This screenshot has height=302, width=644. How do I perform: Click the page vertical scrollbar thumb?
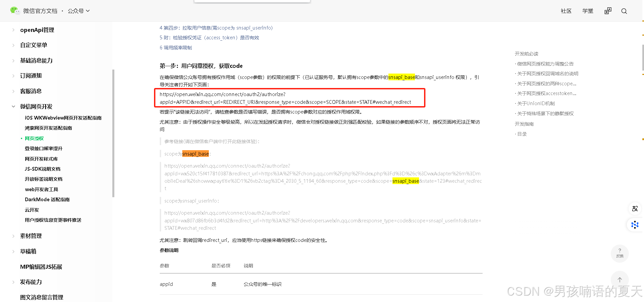click(x=643, y=58)
